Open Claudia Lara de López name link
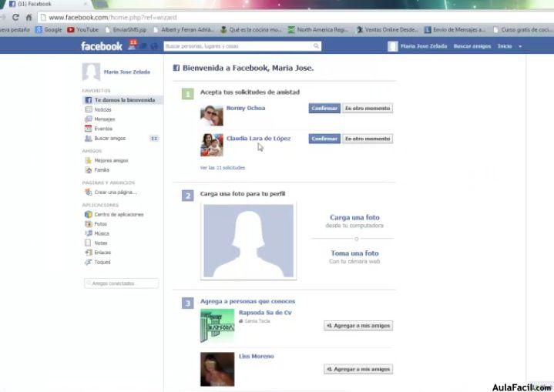 [259, 139]
